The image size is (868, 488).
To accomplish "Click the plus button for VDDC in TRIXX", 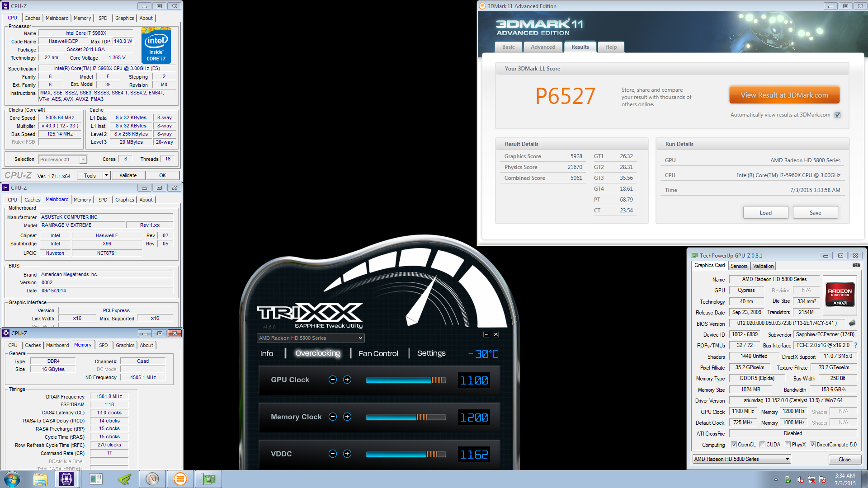I will (x=347, y=454).
